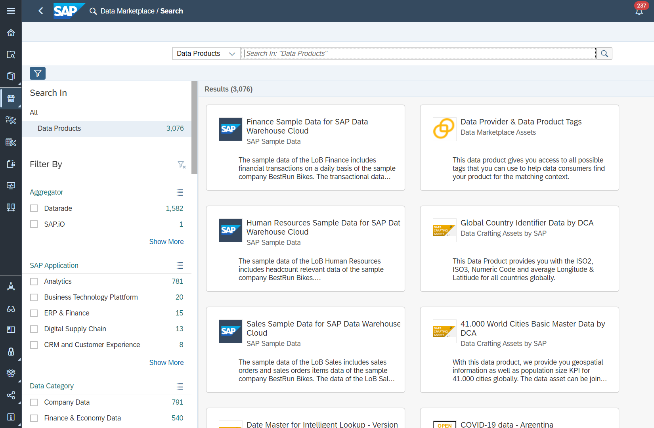Click the Data Marketplace Assets provider text

[x=498, y=132]
